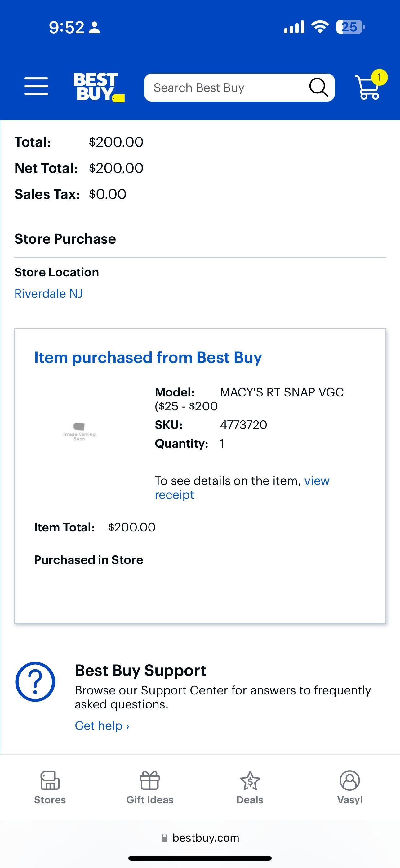
Task: Tap the home indicator bar
Action: (x=200, y=858)
